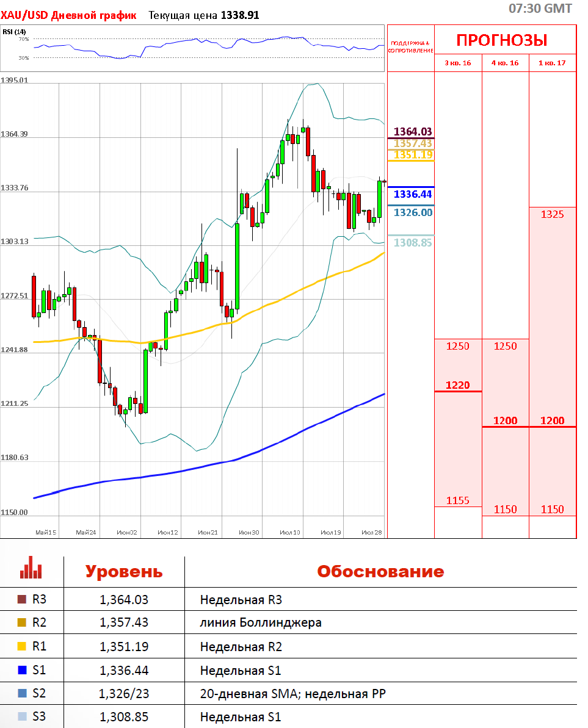Click the Июл19 date marker on axis

pyautogui.click(x=331, y=533)
